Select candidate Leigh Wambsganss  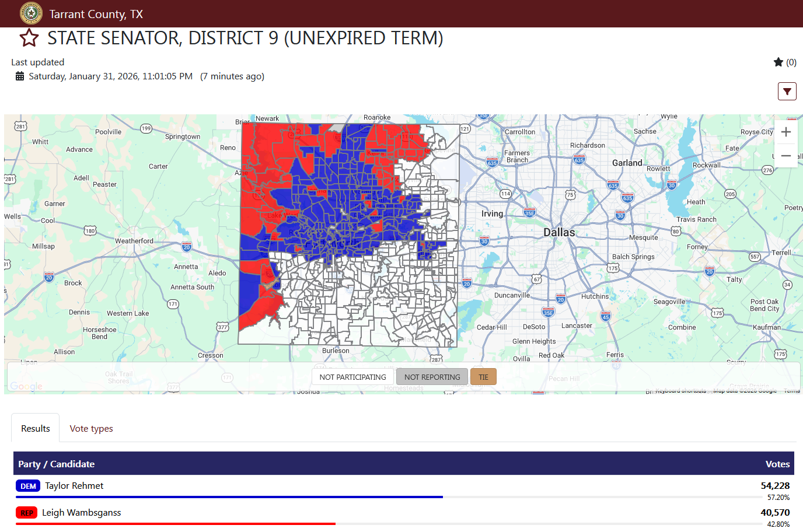(82, 513)
